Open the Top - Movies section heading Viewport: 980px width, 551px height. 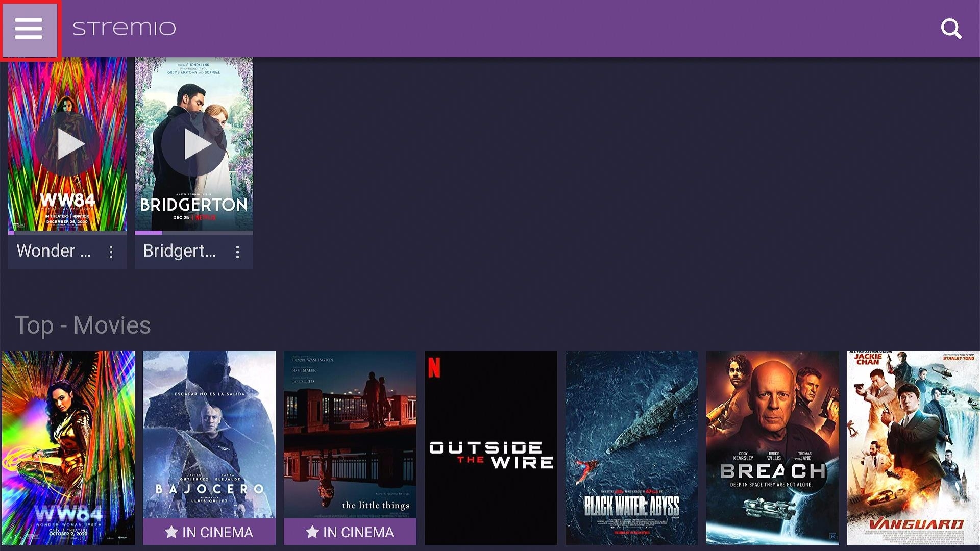pyautogui.click(x=83, y=325)
